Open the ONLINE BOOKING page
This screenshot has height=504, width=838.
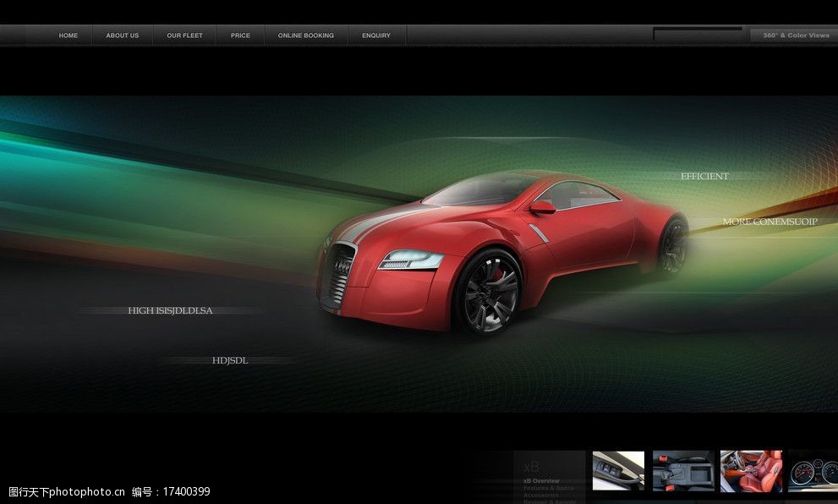(305, 36)
